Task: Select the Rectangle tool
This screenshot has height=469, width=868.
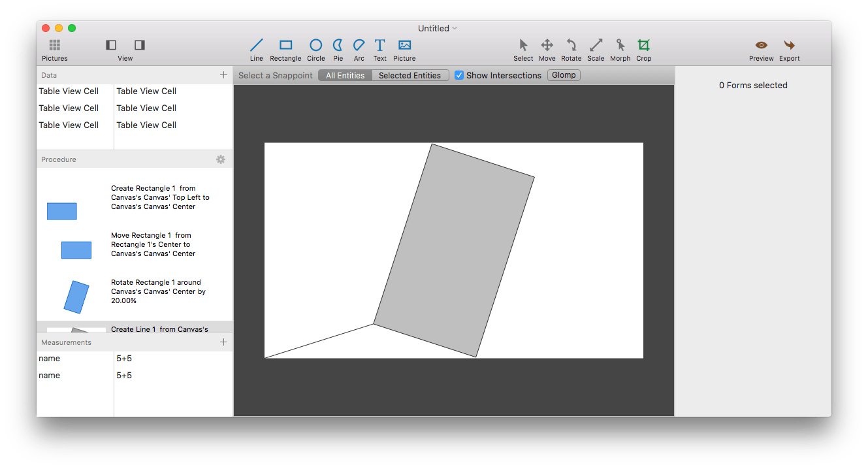Action: click(x=285, y=48)
